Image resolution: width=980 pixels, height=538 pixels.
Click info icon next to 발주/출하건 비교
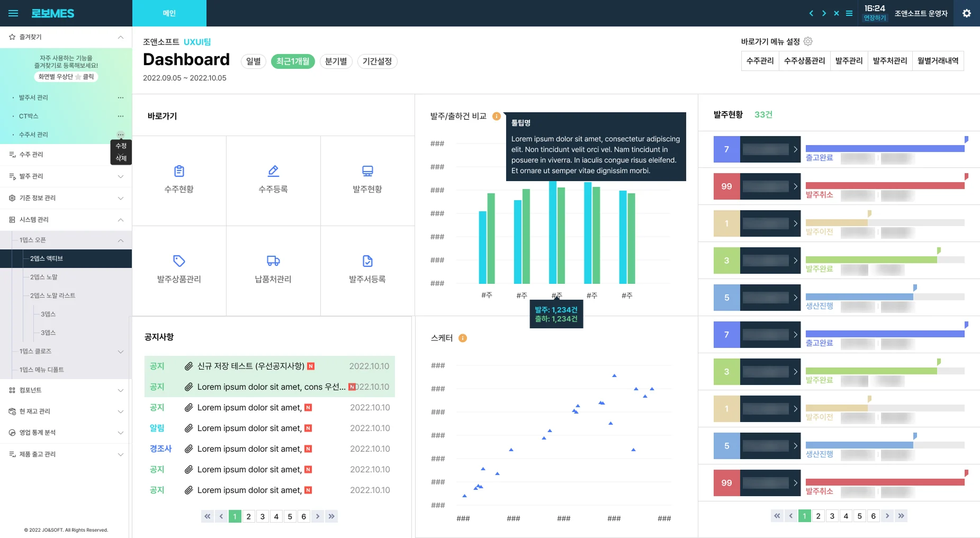[x=496, y=116]
